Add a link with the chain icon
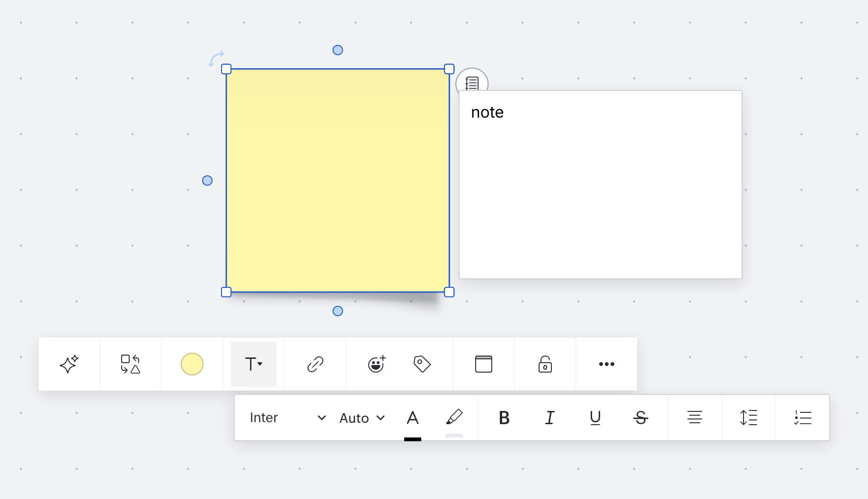This screenshot has width=868, height=499. pos(315,364)
